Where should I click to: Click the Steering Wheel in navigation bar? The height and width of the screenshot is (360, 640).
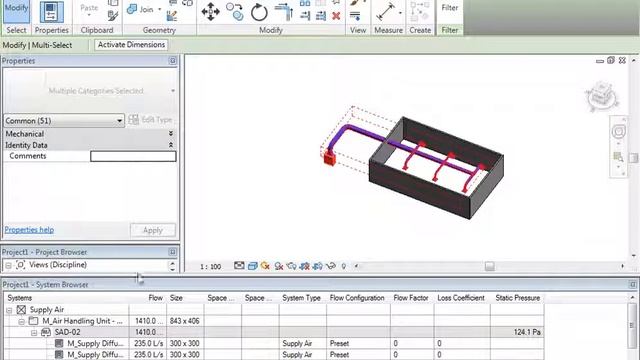[619, 131]
